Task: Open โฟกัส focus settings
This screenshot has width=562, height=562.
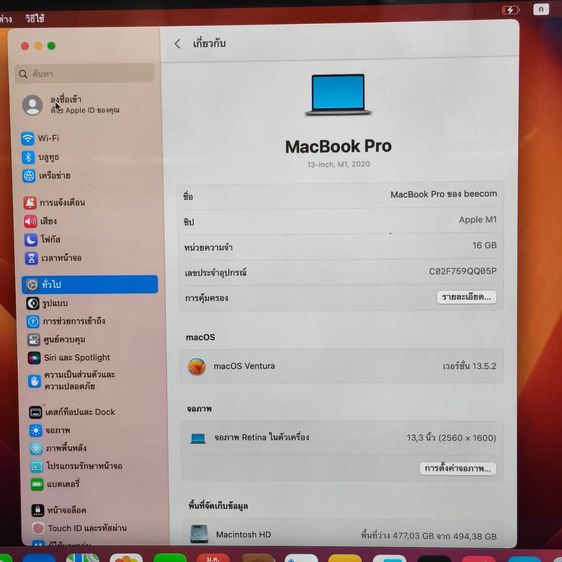Action: click(42, 239)
